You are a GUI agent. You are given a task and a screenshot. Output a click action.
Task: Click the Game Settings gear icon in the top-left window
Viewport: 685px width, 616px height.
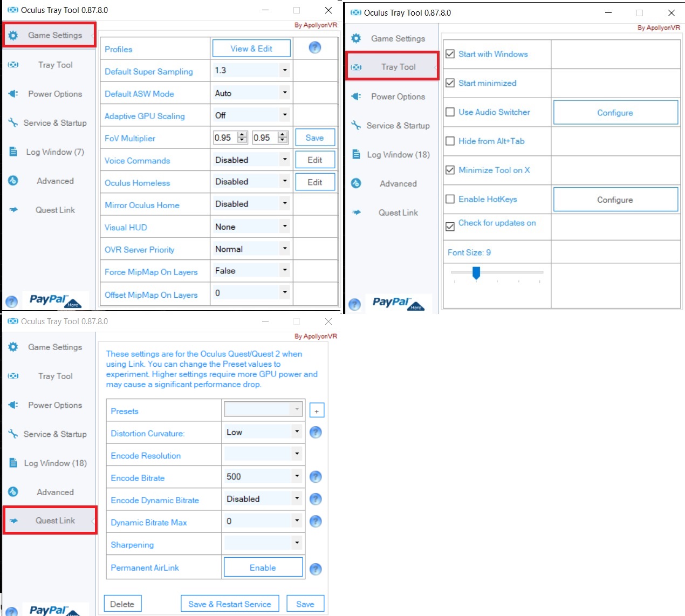(13, 35)
